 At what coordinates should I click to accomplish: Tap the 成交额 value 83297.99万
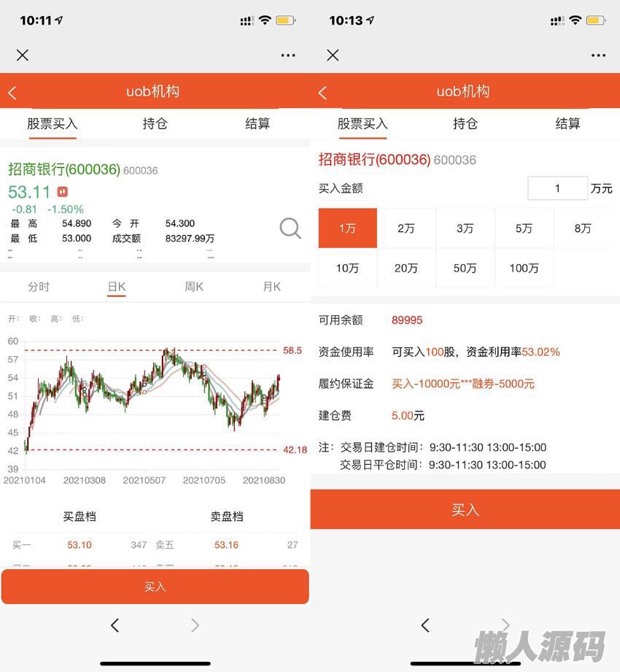click(x=190, y=239)
